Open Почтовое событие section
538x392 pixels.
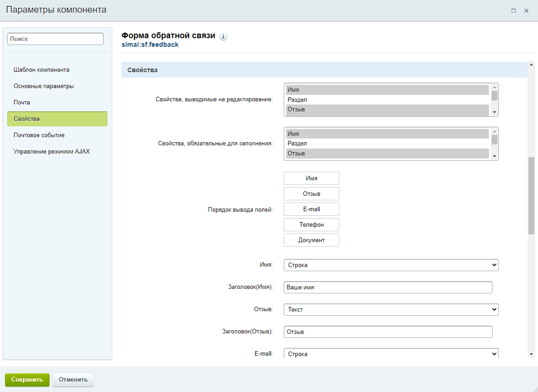coord(39,135)
